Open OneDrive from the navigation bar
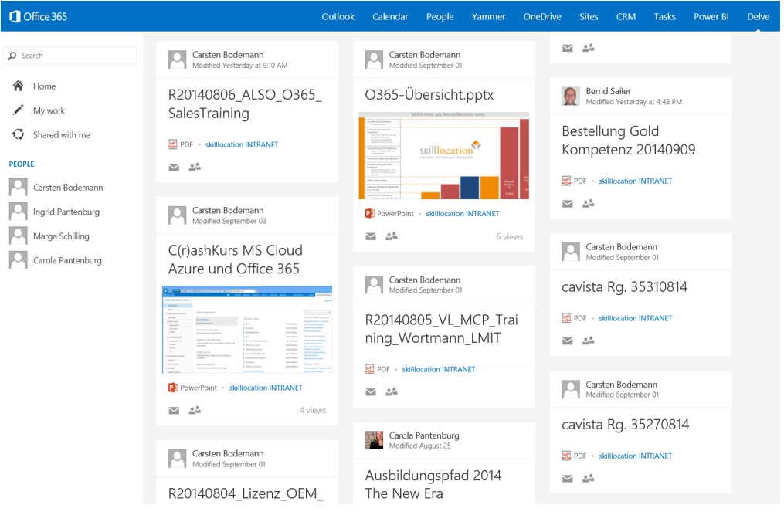Image resolution: width=784 pixels, height=532 pixels. (542, 16)
